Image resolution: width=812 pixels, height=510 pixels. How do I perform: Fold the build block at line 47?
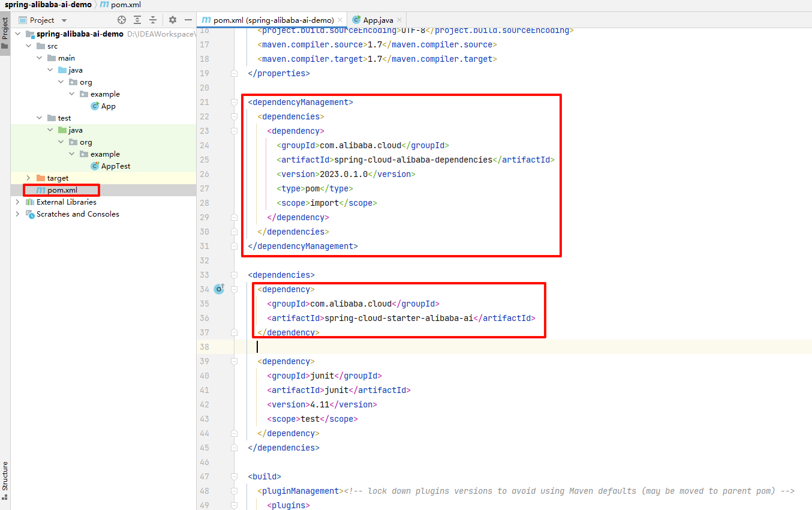coord(234,476)
